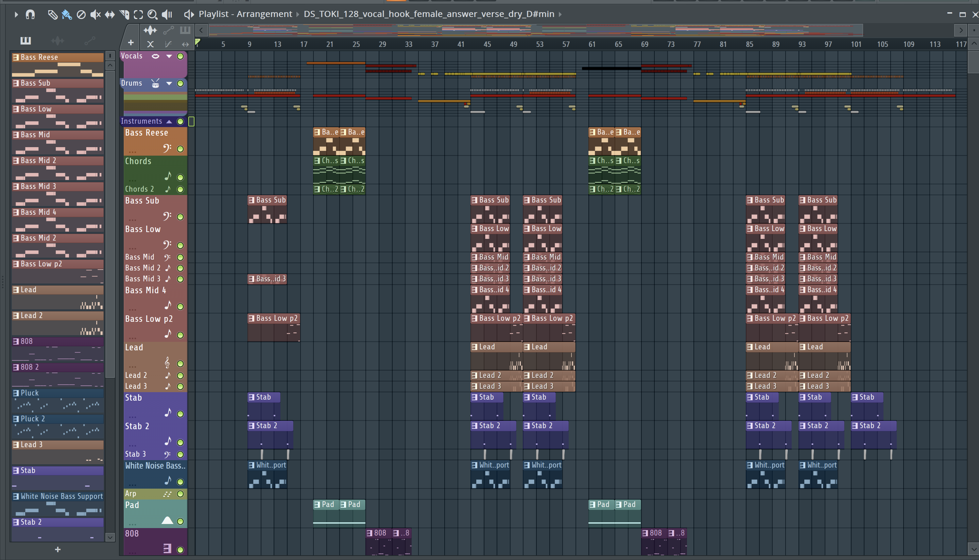Image resolution: width=979 pixels, height=560 pixels.
Task: Open the Lead 2 pattern menu in picker
Action: pos(16,316)
